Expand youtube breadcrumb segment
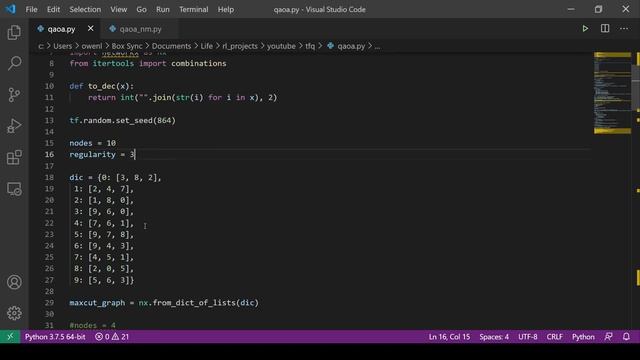The image size is (640, 360). [x=281, y=46]
